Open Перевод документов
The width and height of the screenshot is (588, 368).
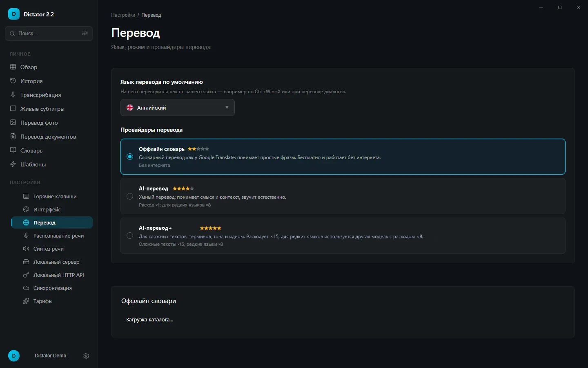pyautogui.click(x=49, y=136)
